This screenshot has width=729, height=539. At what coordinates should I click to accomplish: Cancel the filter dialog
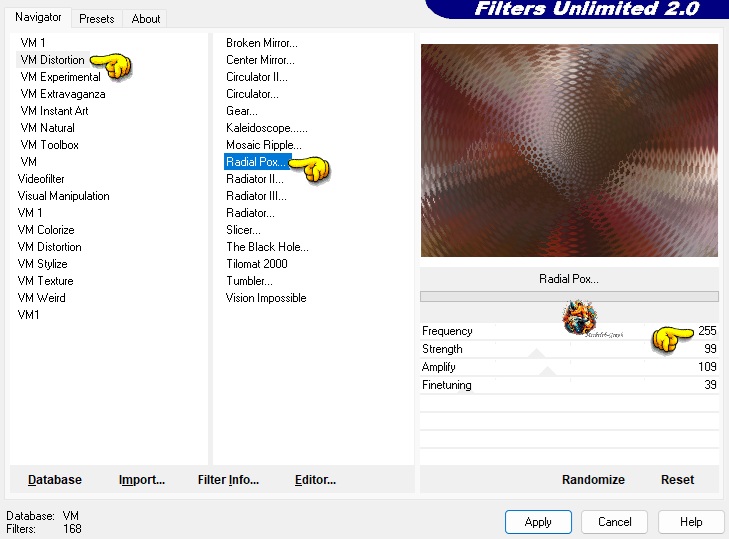point(615,522)
